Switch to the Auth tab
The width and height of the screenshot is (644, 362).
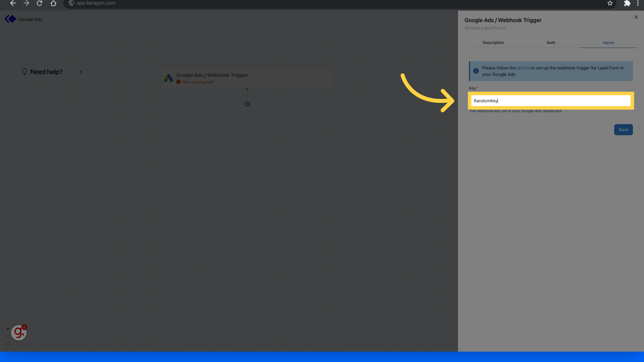pos(551,43)
